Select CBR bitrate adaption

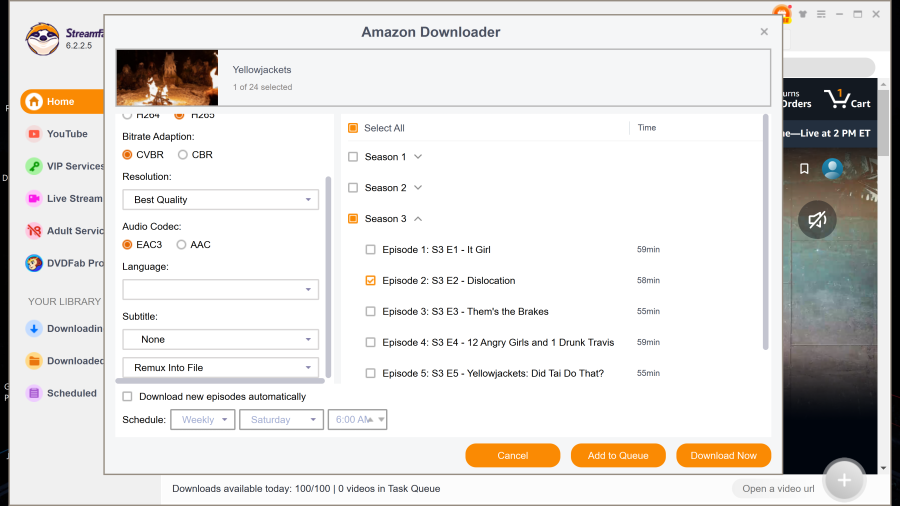(183, 155)
